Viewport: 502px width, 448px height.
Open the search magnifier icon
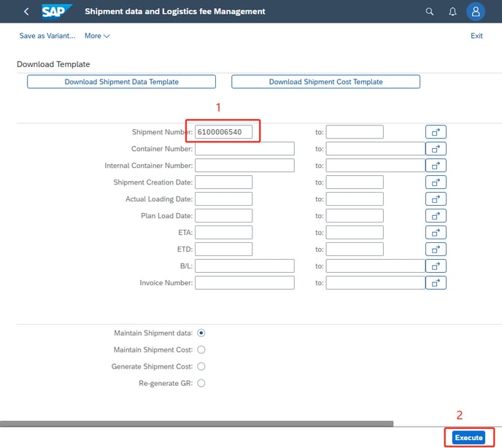(x=430, y=12)
